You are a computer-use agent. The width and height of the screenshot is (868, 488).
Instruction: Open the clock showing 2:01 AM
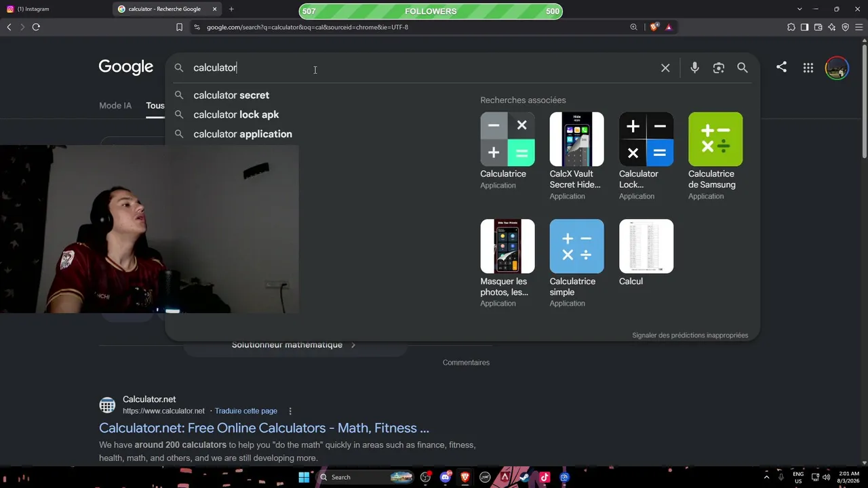coord(849,477)
